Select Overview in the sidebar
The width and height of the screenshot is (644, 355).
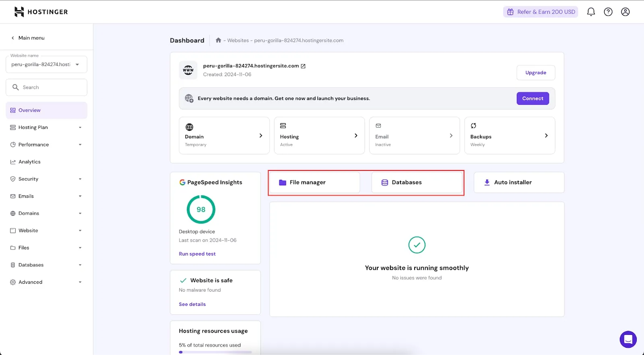coord(46,110)
